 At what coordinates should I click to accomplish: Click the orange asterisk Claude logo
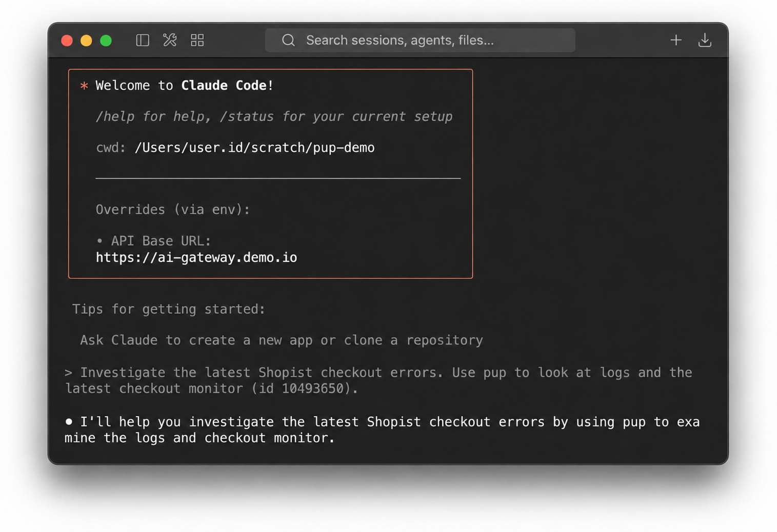(84, 86)
